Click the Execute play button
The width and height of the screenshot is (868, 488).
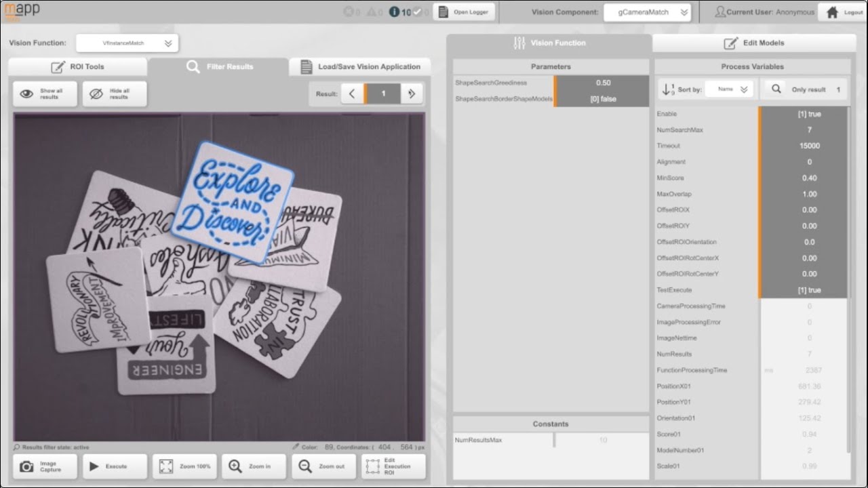[x=115, y=466]
